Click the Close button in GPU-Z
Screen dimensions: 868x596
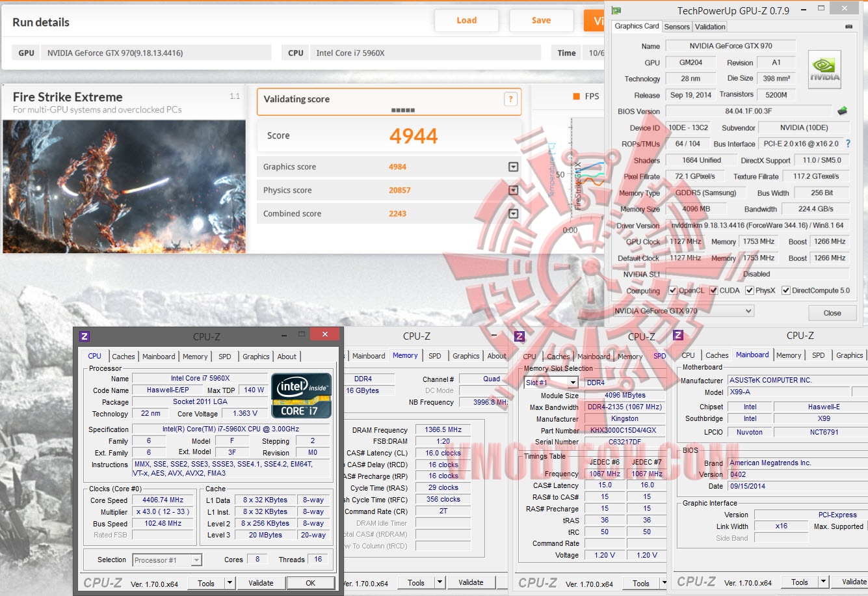(x=832, y=313)
